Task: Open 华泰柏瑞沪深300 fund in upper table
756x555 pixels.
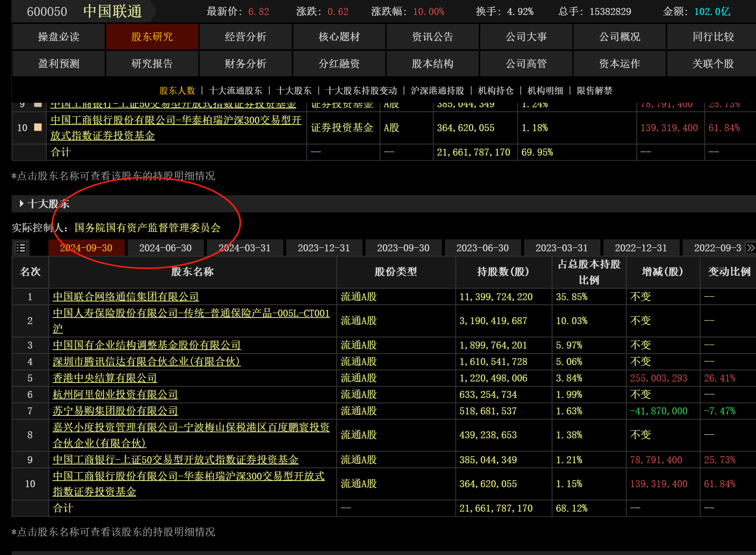Action: coord(176,128)
